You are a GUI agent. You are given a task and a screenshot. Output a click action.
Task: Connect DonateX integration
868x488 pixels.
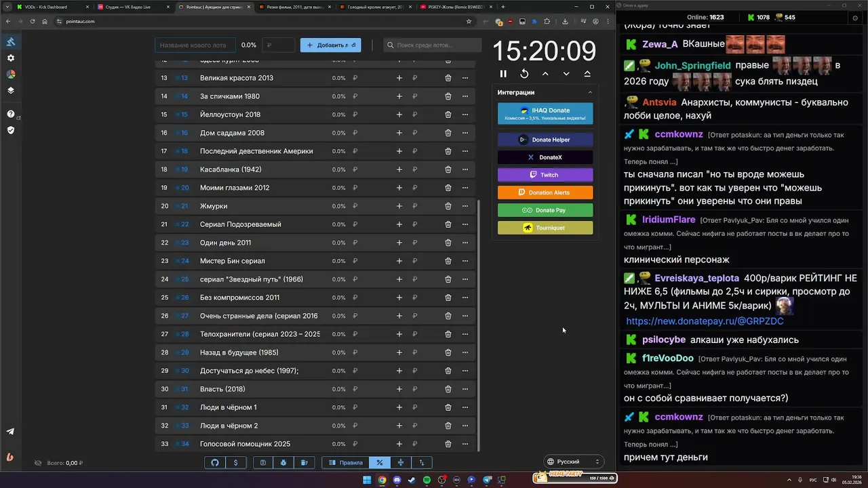[545, 157]
